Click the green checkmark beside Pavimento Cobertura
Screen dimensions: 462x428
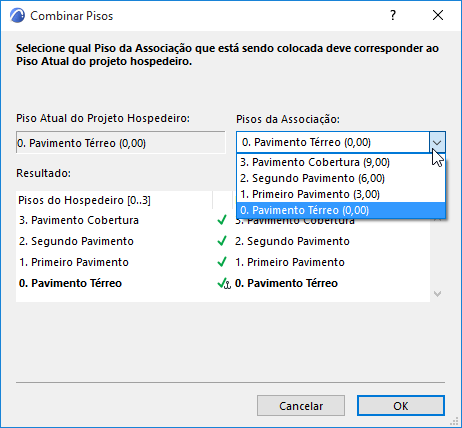point(222,220)
